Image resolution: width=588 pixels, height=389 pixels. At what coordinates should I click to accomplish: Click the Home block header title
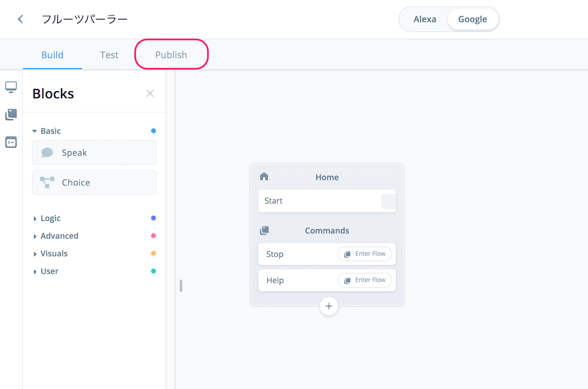point(327,177)
